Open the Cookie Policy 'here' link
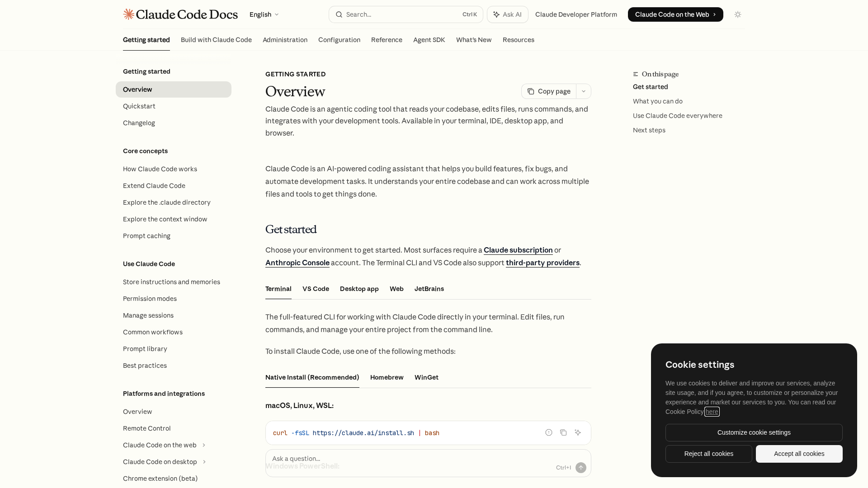The height and width of the screenshot is (488, 868). (712, 412)
